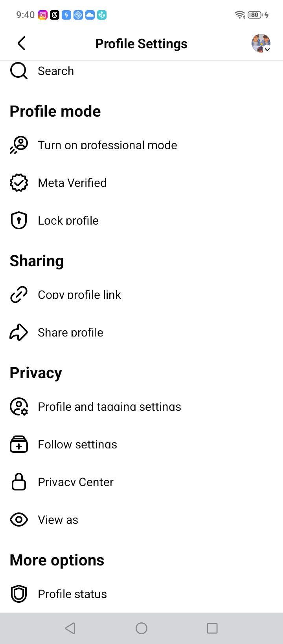
Task: Tap the Privacy Center padlock icon
Action: [x=18, y=482]
